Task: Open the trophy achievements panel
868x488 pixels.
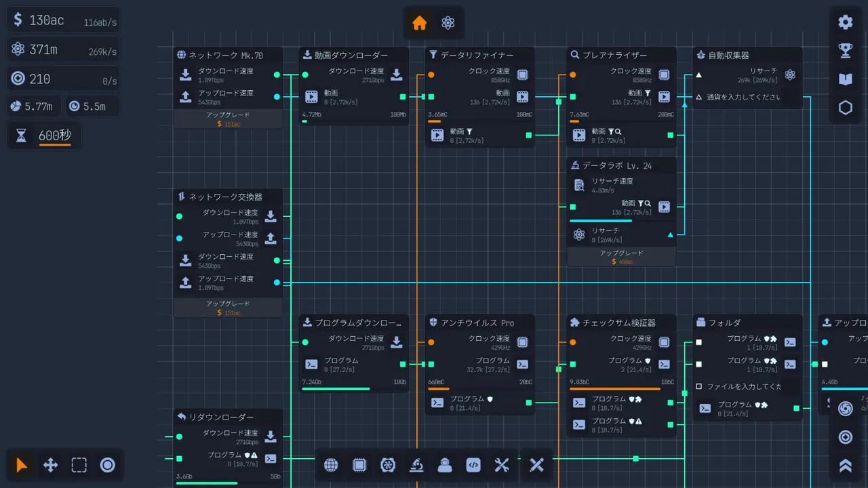Action: pos(845,51)
